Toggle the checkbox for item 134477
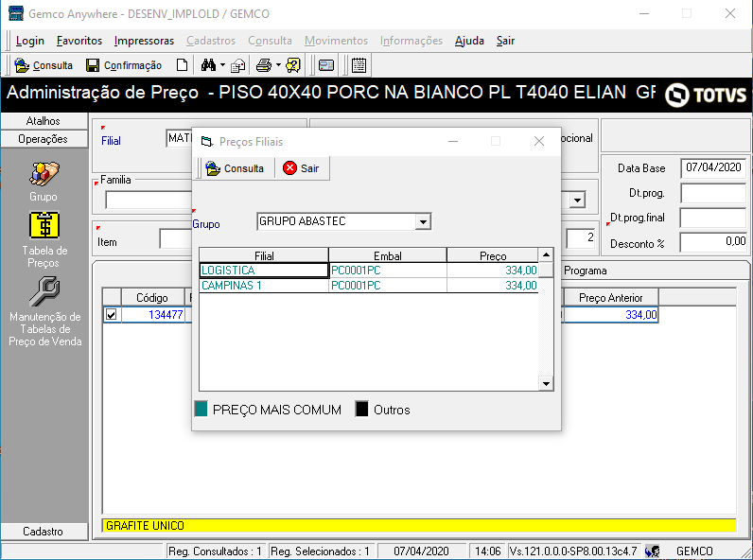This screenshot has width=753, height=560. pyautogui.click(x=112, y=315)
